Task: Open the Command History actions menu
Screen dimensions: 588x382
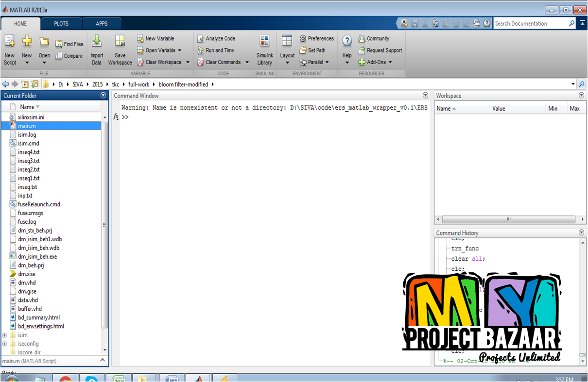Action: (x=582, y=233)
